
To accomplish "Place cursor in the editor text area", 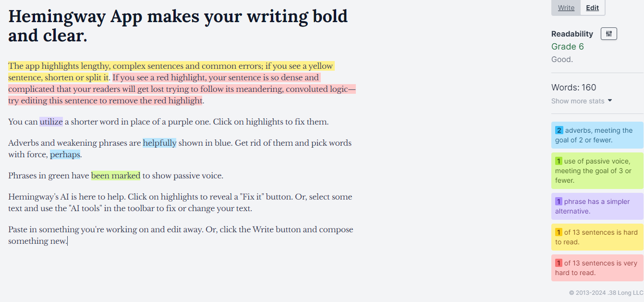I will [x=192, y=229].
